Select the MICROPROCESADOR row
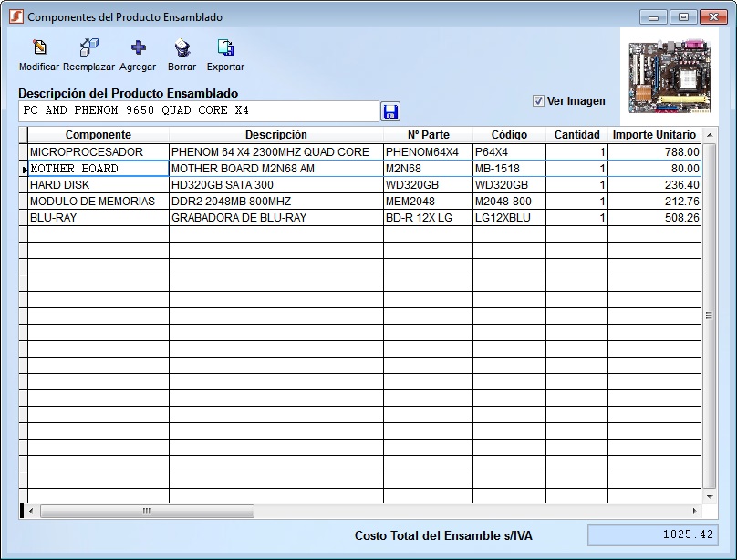 point(98,152)
